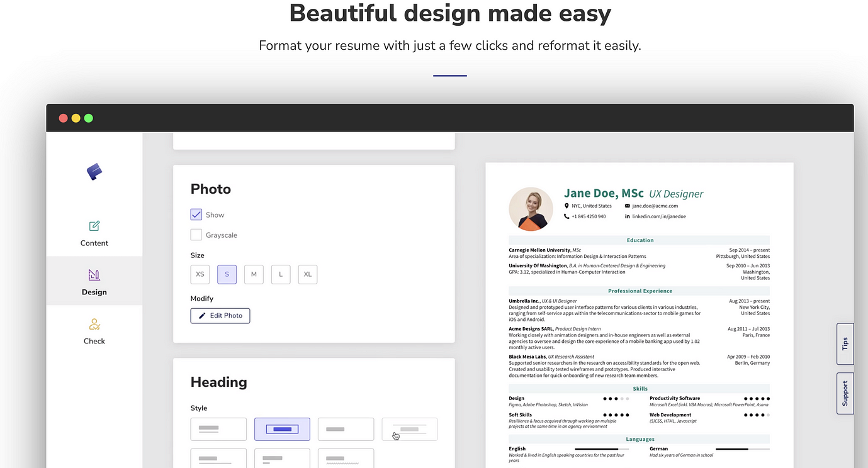Open the Design panel from the sidebar
Image resolution: width=868 pixels, height=468 pixels.
coord(94,281)
